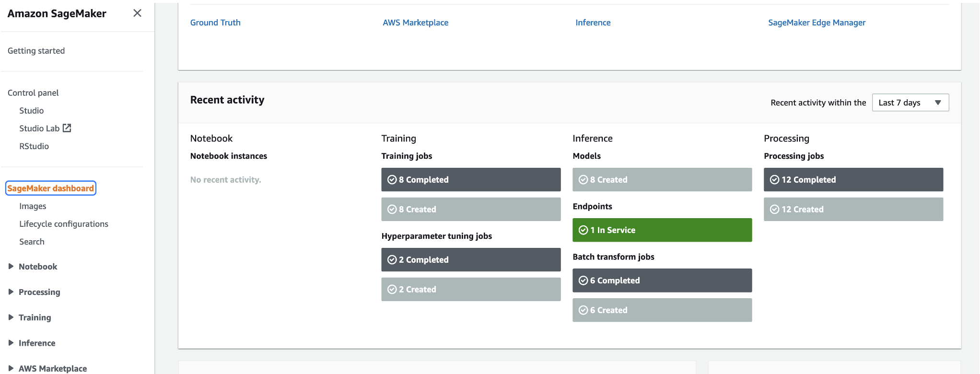The width and height of the screenshot is (980, 374).
Task: Open Images in sidebar
Action: point(33,206)
